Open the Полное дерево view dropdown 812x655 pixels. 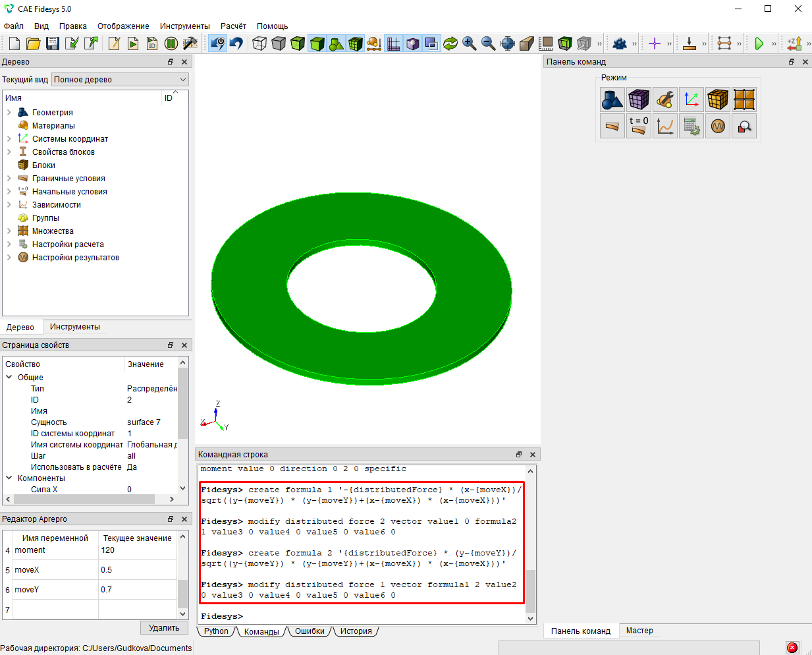(121, 79)
